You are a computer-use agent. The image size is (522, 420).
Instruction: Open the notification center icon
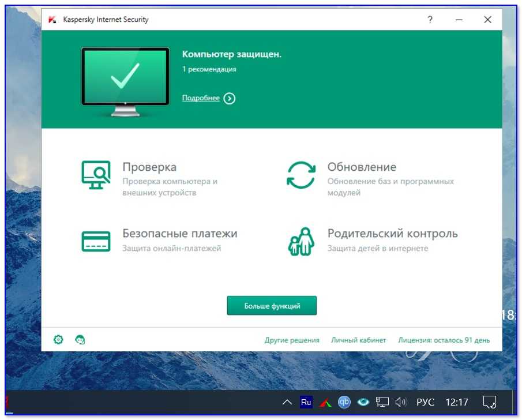(x=489, y=402)
